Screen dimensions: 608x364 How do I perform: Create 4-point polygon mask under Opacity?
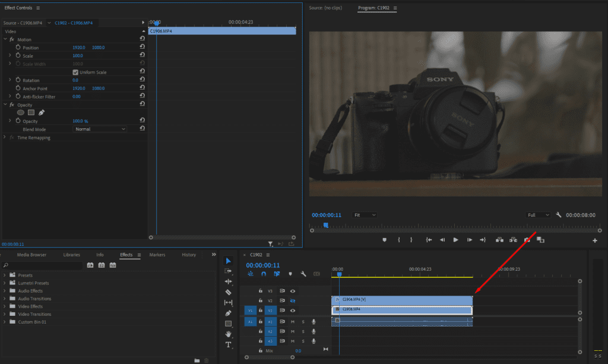(31, 112)
